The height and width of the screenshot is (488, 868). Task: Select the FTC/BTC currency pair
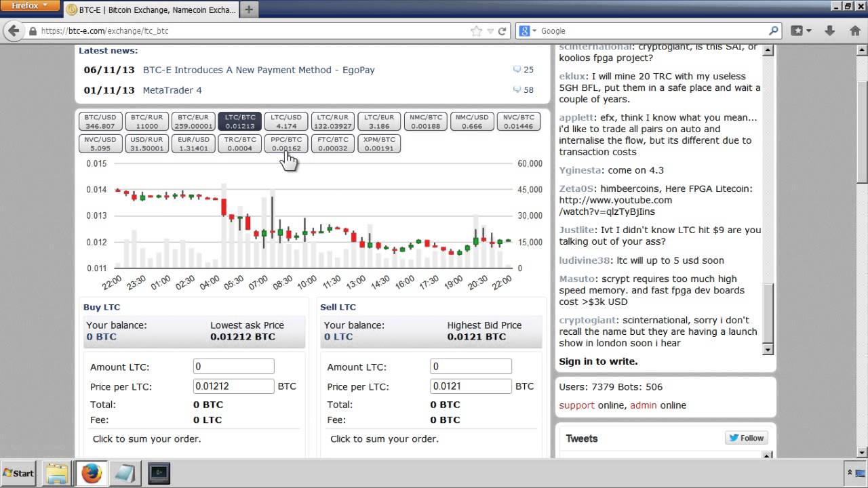pos(333,144)
